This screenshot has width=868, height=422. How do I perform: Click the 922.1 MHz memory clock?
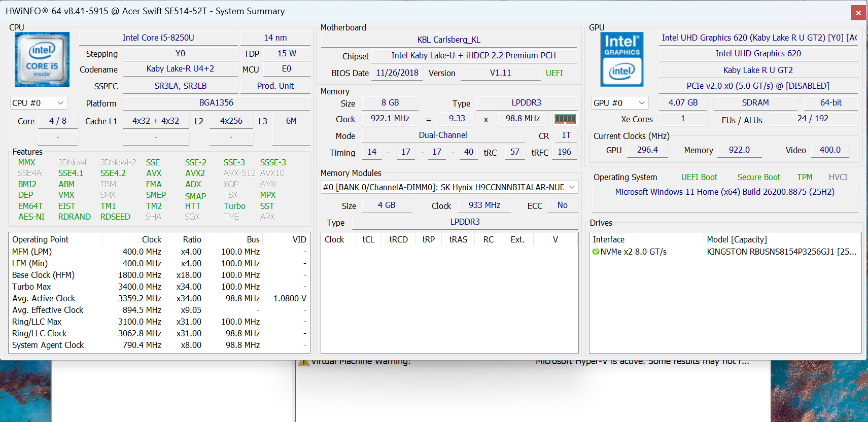tap(390, 118)
